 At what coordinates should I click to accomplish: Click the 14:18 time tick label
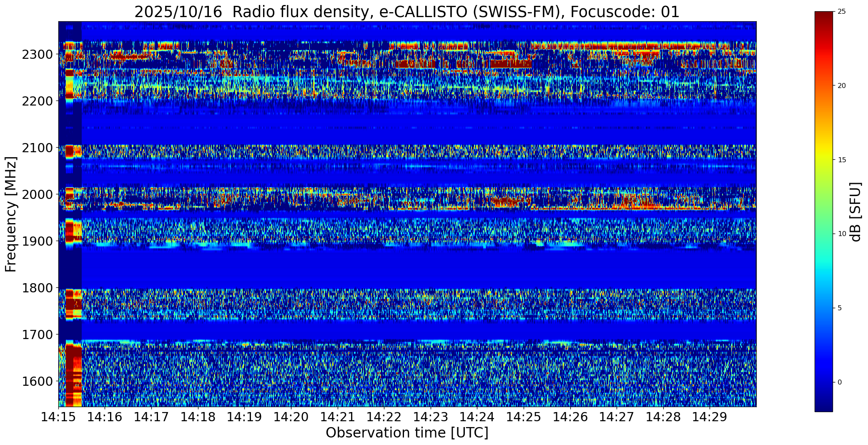pyautogui.click(x=198, y=417)
